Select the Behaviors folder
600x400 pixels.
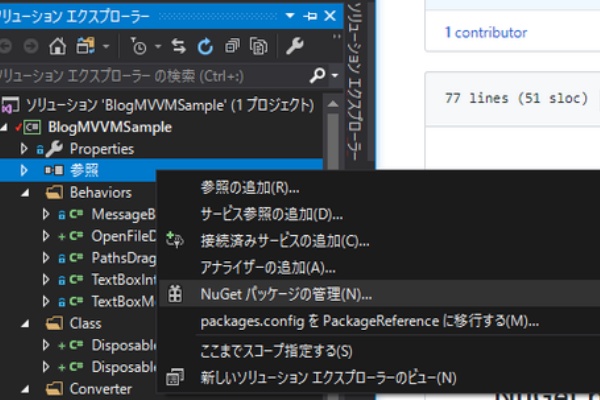tap(101, 192)
